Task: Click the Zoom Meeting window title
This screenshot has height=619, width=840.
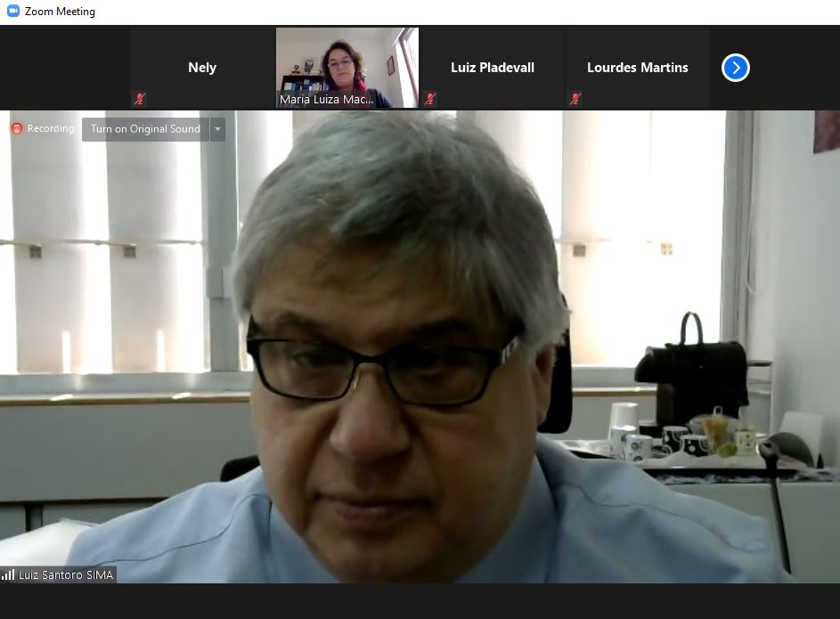Action: [x=60, y=12]
